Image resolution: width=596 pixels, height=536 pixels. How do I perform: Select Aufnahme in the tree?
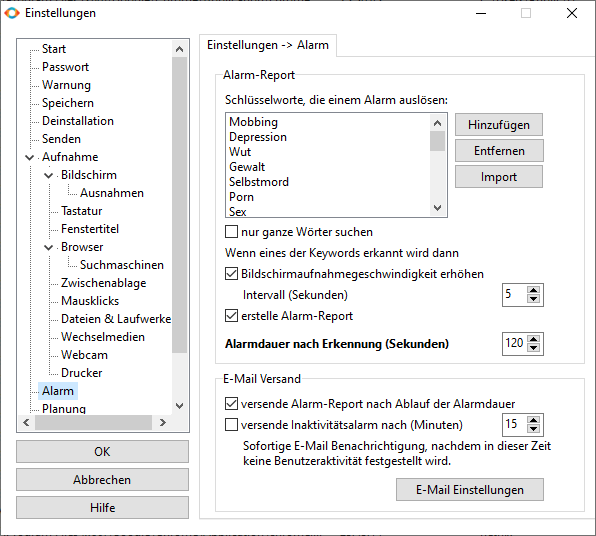tap(70, 157)
